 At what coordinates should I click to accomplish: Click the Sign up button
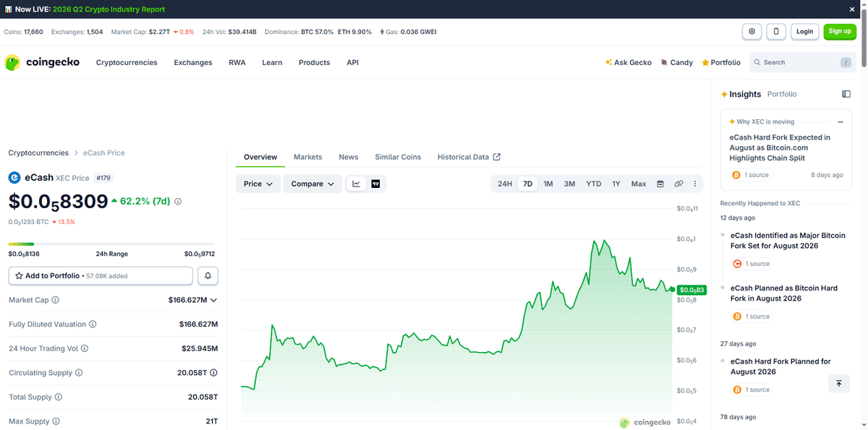pyautogui.click(x=840, y=31)
